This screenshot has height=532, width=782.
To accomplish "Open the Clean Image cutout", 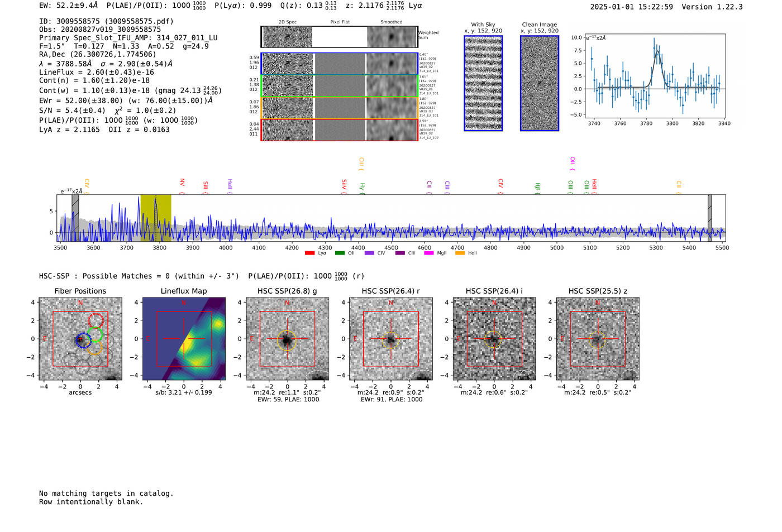I will pyautogui.click(x=540, y=83).
